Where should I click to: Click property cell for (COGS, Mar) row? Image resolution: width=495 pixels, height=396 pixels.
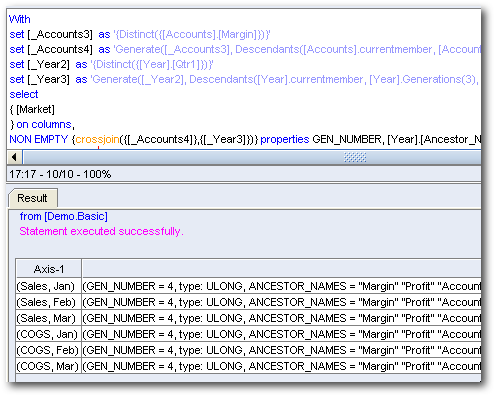[x=282, y=366]
